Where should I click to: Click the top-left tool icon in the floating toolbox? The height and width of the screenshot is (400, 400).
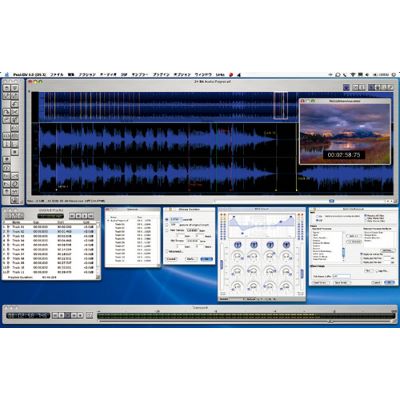click(x=7, y=88)
